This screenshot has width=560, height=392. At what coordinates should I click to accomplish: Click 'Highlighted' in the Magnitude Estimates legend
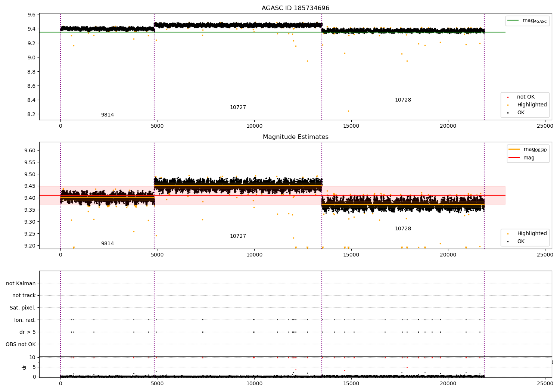[x=532, y=234]
